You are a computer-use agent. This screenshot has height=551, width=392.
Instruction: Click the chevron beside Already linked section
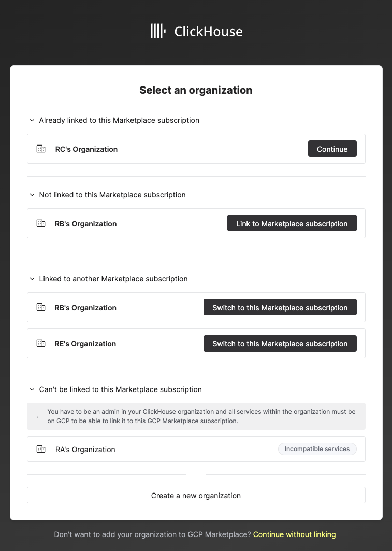(x=31, y=120)
